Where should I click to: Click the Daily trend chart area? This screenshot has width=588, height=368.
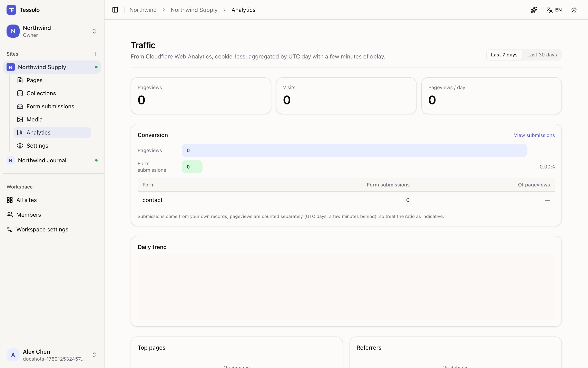(346, 287)
